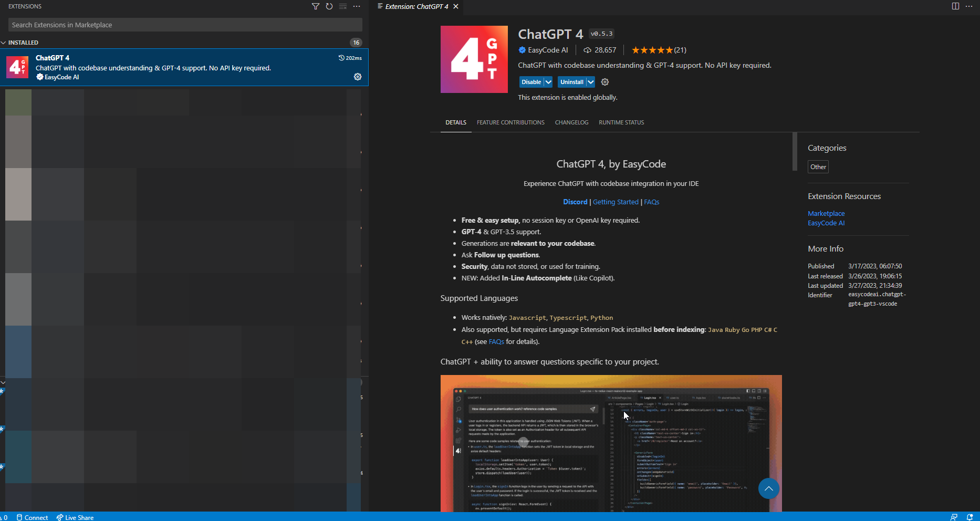Click version label v0.5.3

(x=601, y=34)
